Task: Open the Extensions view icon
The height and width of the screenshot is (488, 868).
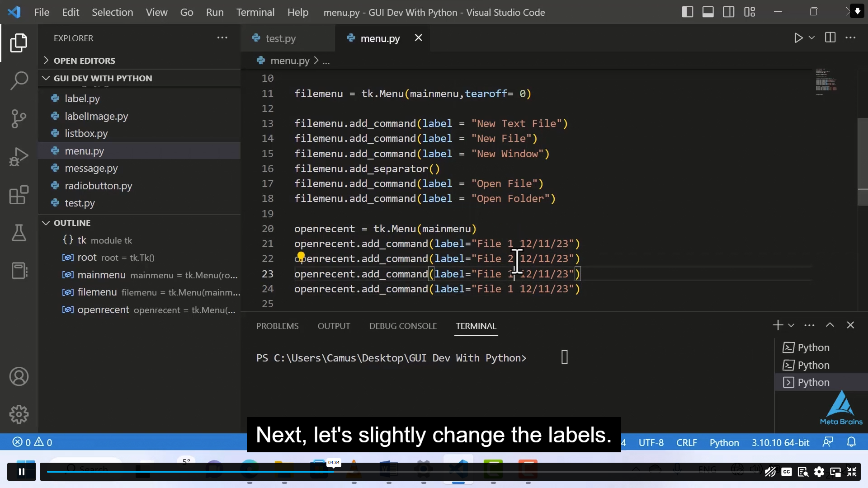Action: pos(19,195)
